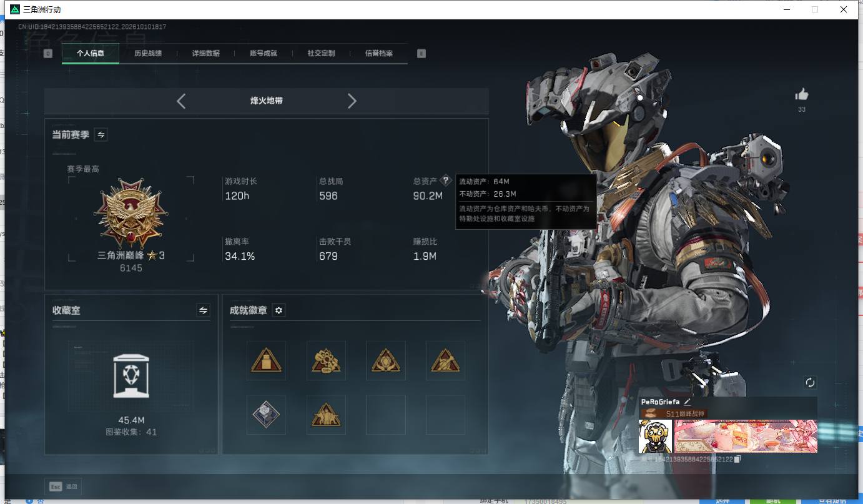Select the first triangle achievement badge
This screenshot has width=863, height=504.
tap(266, 360)
